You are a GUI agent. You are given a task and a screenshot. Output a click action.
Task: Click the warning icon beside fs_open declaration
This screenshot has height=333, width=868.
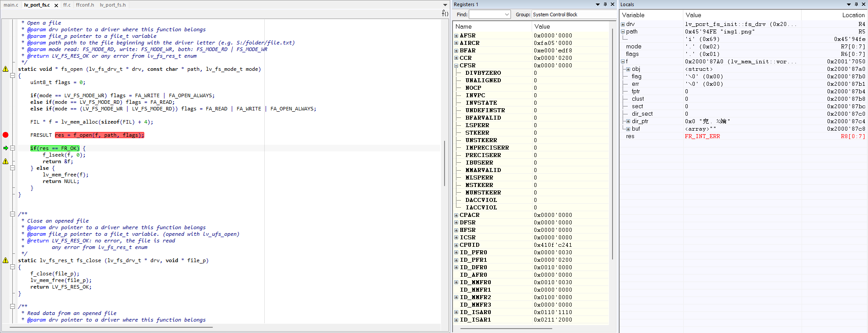click(x=6, y=69)
